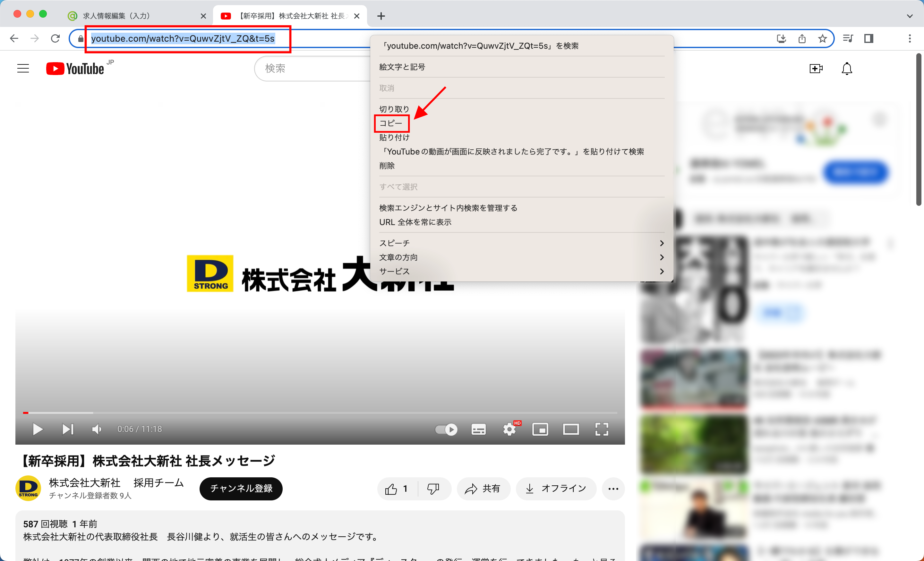The height and width of the screenshot is (561, 924).
Task: Open the 株式会社大新社 channel avatar
Action: click(29, 488)
